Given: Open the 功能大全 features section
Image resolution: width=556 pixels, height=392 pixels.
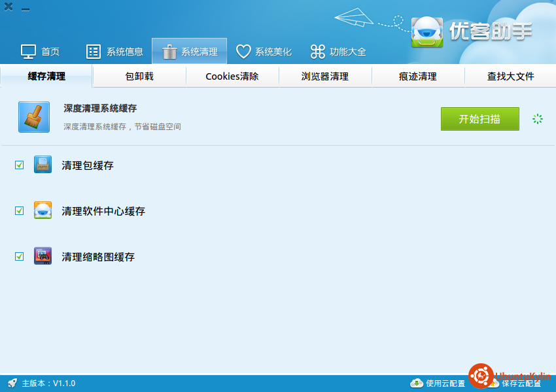Looking at the screenshot, I should [338, 52].
